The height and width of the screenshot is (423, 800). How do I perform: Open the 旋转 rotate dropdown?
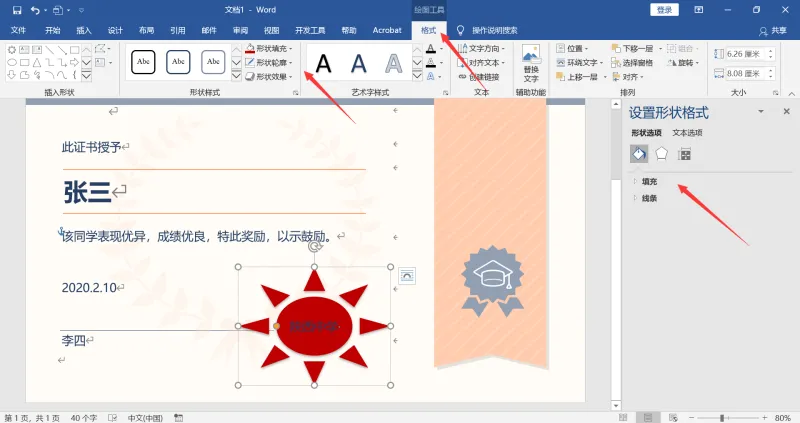pos(683,63)
